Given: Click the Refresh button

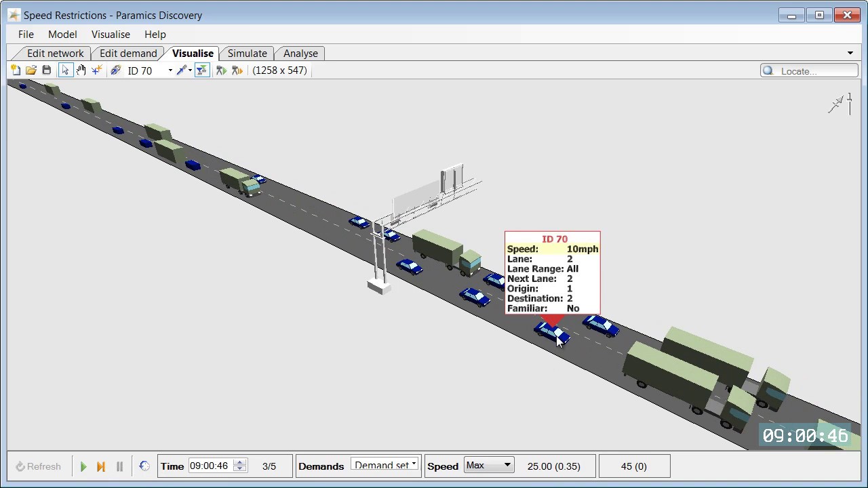Looking at the screenshot, I should 39,466.
